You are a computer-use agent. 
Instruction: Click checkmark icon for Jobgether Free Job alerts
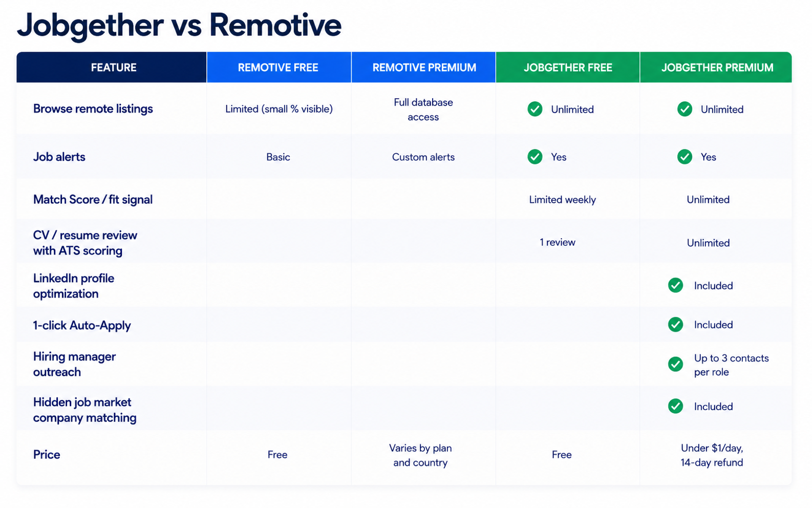point(535,157)
